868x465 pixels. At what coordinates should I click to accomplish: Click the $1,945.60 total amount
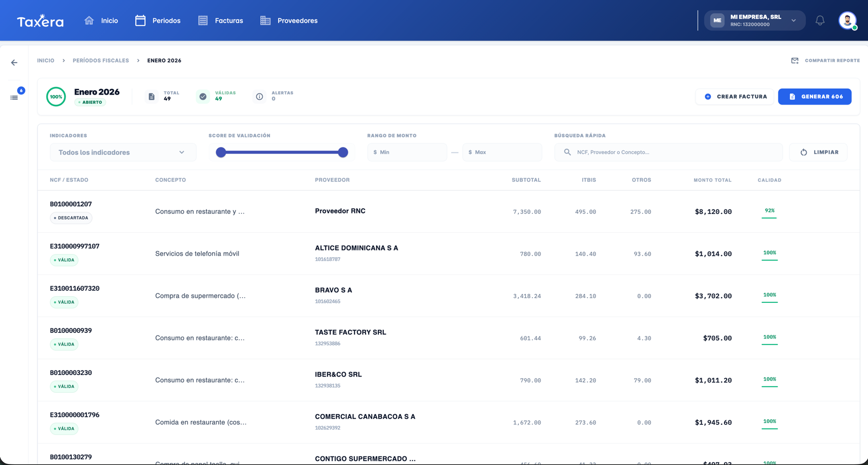click(x=713, y=423)
